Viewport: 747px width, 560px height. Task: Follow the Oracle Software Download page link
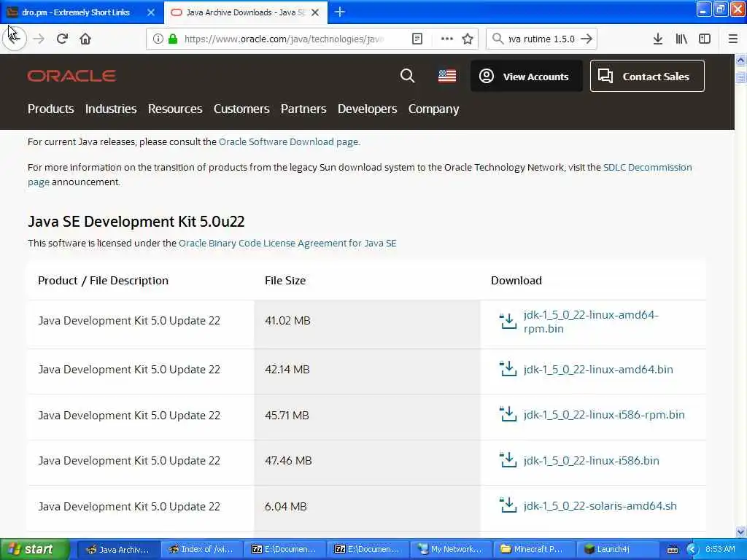[x=288, y=142]
